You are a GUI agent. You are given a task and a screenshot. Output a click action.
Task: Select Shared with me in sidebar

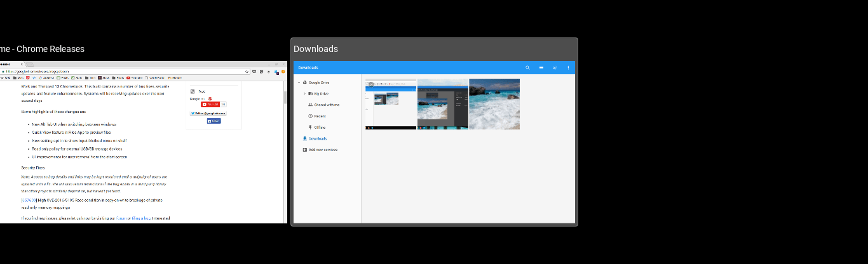click(x=326, y=105)
